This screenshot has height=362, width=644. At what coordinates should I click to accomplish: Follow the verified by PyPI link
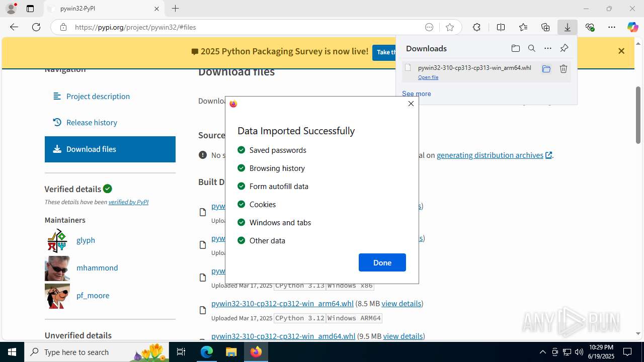click(128, 202)
